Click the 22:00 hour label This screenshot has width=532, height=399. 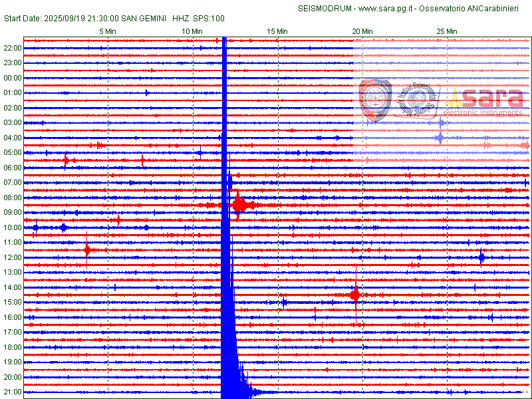(13, 48)
